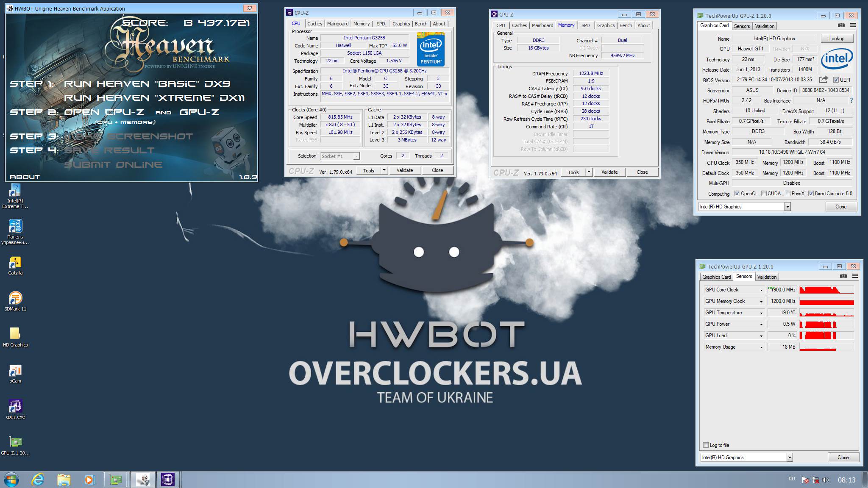The width and height of the screenshot is (868, 488).
Task: Open File Explorer from the taskbar
Action: point(64,480)
